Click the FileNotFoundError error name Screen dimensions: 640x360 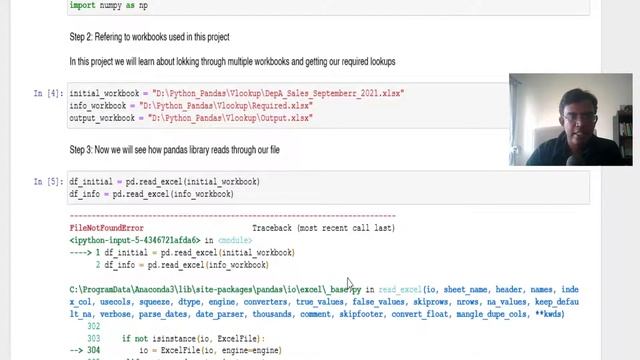[107, 228]
